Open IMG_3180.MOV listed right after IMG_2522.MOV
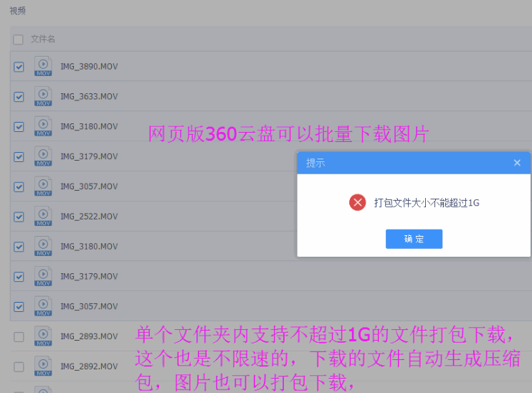 pos(89,247)
